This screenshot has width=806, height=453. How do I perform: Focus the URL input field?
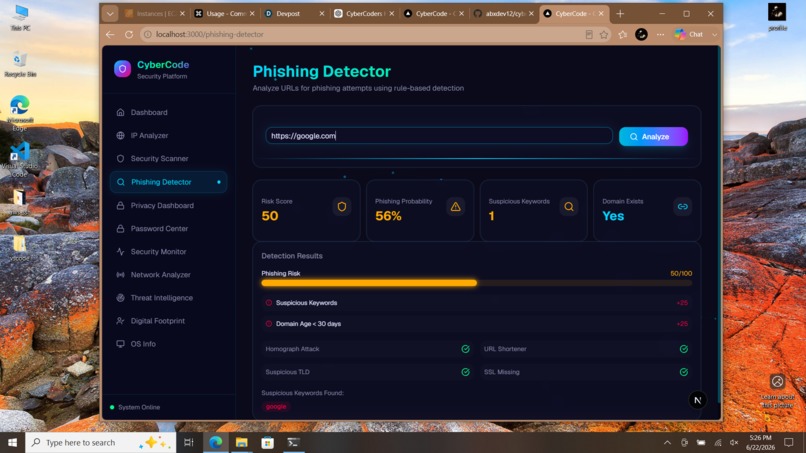point(439,136)
